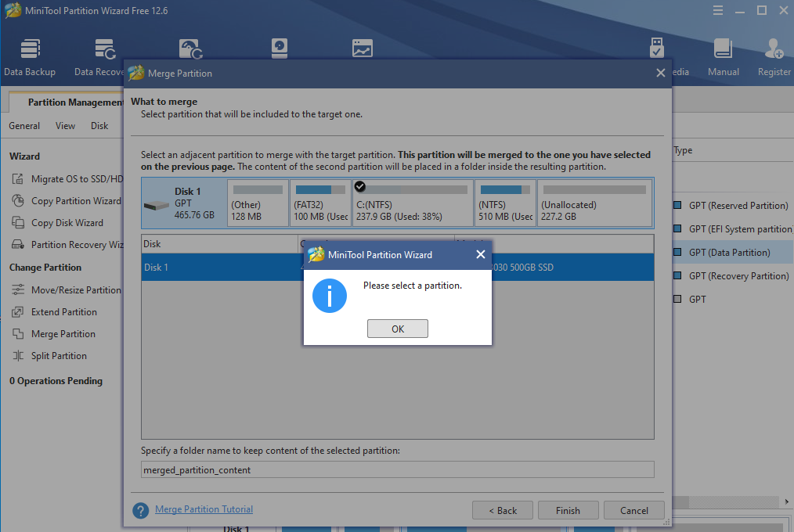The width and height of the screenshot is (794, 532).
Task: Select the Disk 1 row in list
Action: point(398,267)
